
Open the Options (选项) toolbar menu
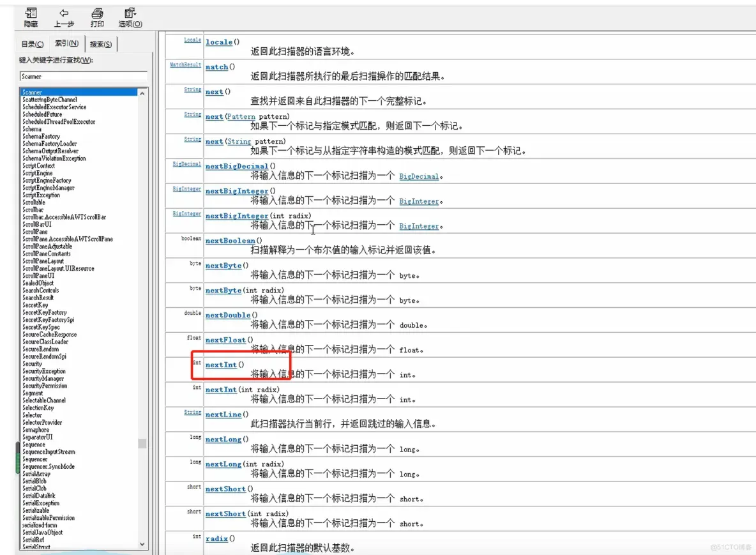[x=130, y=17]
